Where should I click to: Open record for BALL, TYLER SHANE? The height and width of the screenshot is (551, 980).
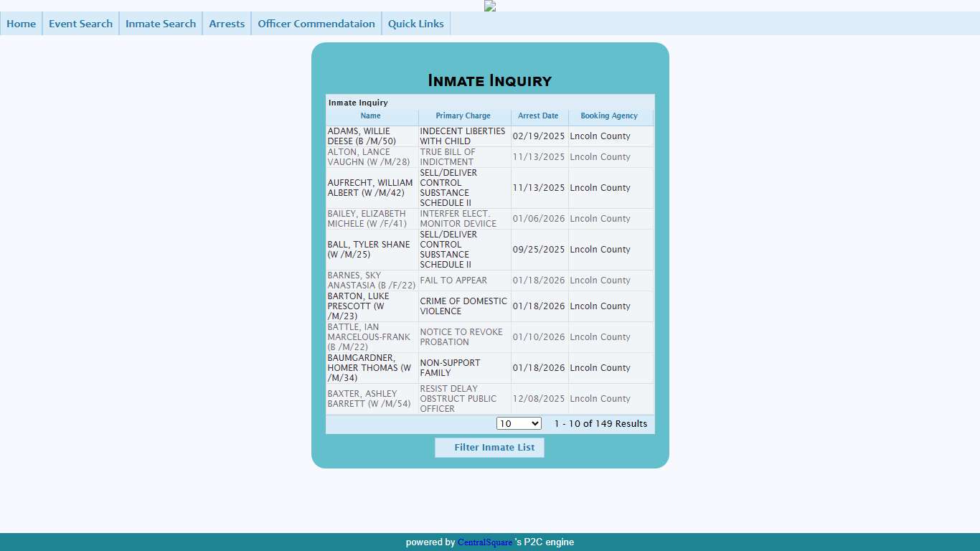(x=370, y=250)
